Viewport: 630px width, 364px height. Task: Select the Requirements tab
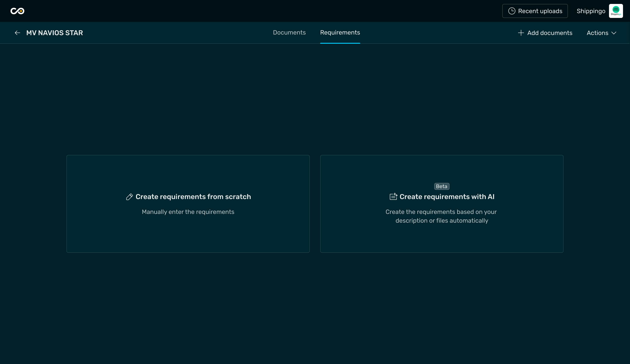coord(340,33)
